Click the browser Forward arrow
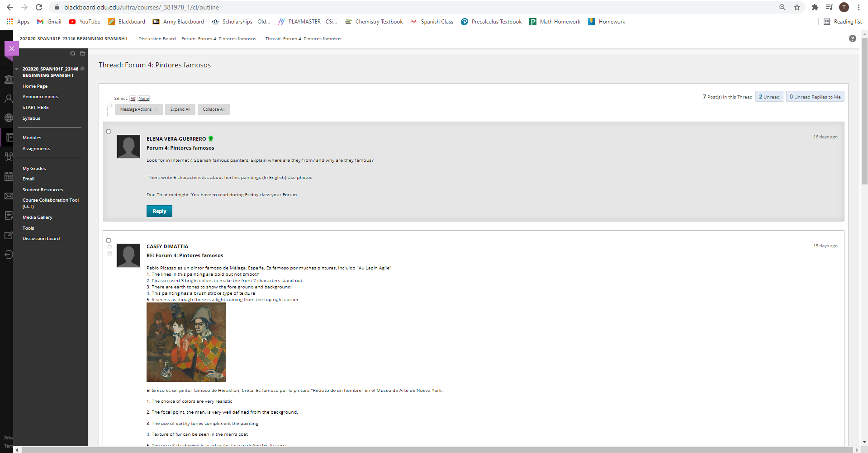Screen dimensions: 868x453 tap(24, 7)
